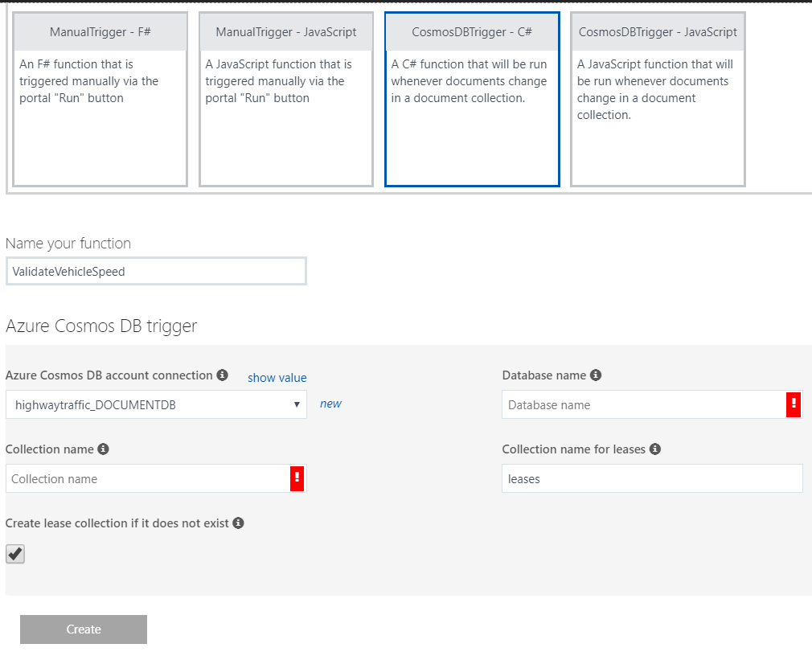This screenshot has width=812, height=652.
Task: Choose the CosmosDBTrigger - JavaScript template
Action: tap(658, 99)
